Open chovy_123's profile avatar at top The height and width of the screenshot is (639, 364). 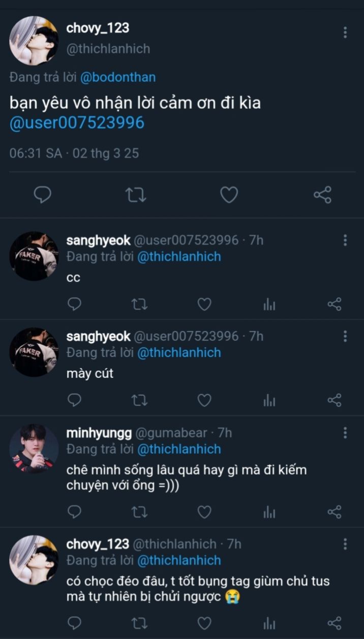point(34,41)
